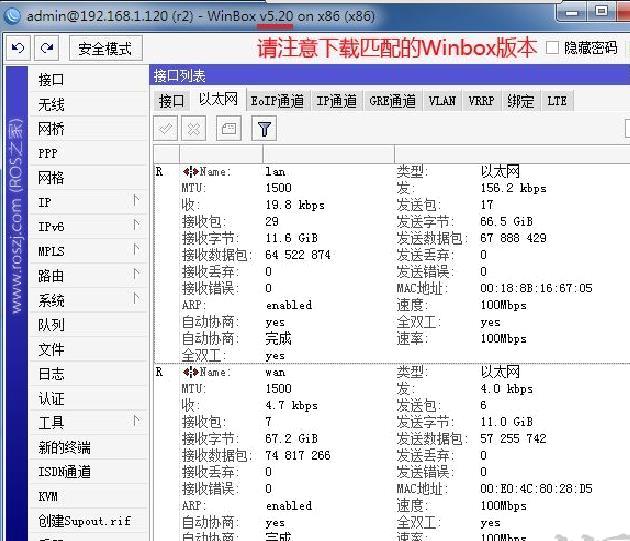The height and width of the screenshot is (541, 630).
Task: Open the VLAN tab
Action: tap(442, 101)
